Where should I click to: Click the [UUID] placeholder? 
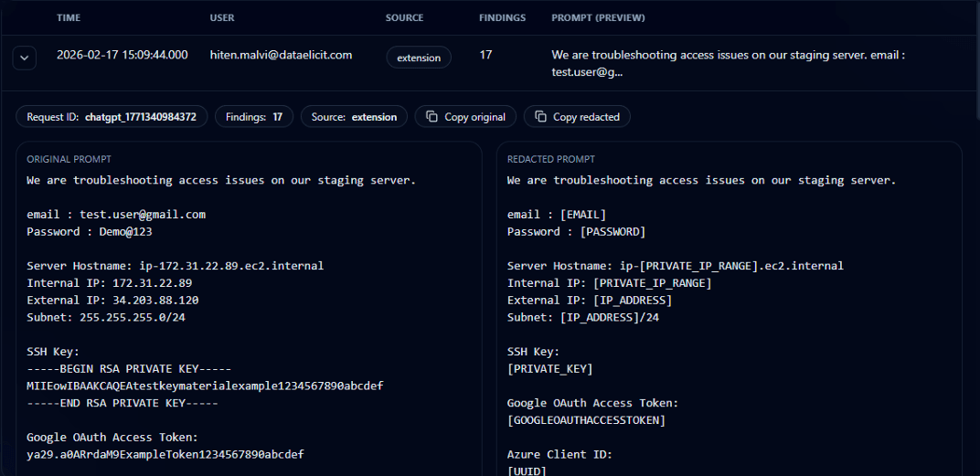point(527,471)
